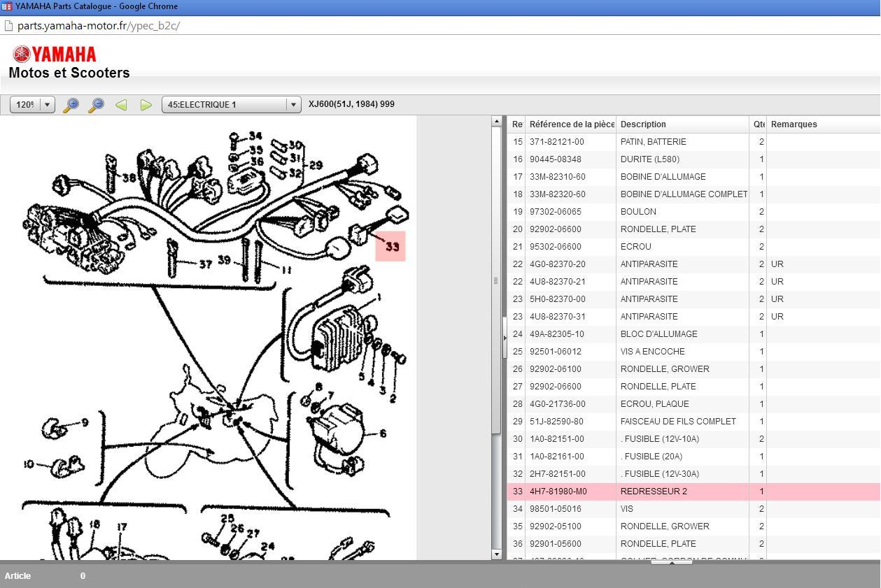Select the ECROU, PLAQUE row
This screenshot has height=588, width=881.
point(693,404)
